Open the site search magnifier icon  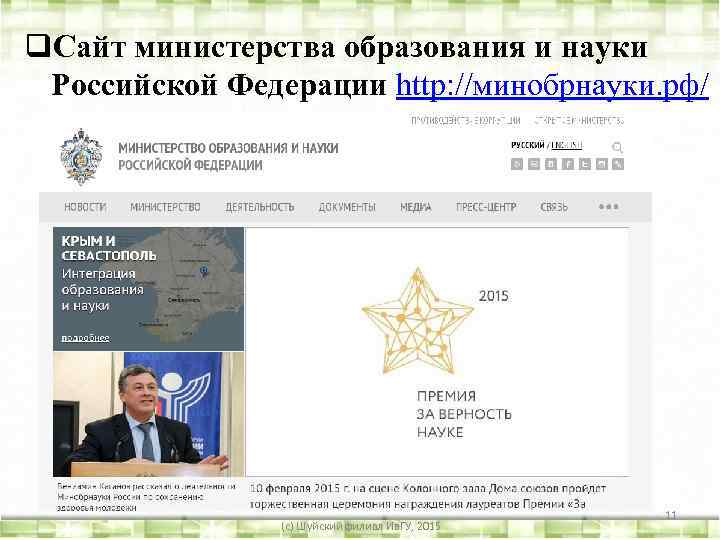click(x=617, y=147)
